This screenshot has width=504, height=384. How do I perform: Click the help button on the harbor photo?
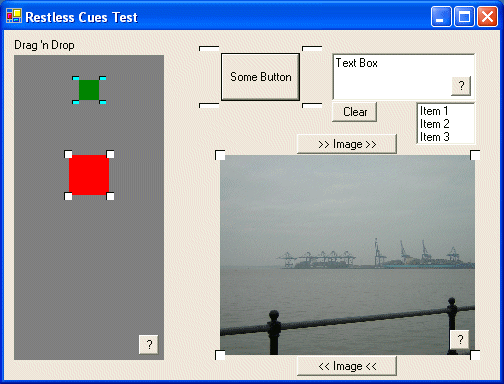(460, 340)
